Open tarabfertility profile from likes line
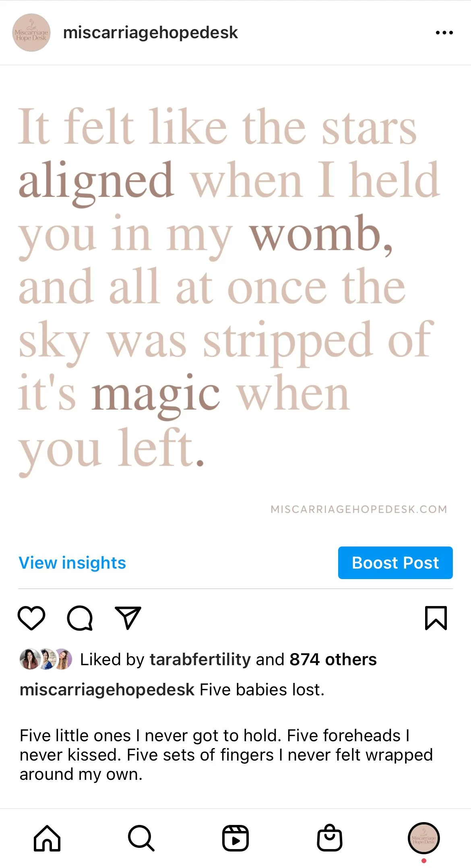The image size is (471, 868). 200,660
